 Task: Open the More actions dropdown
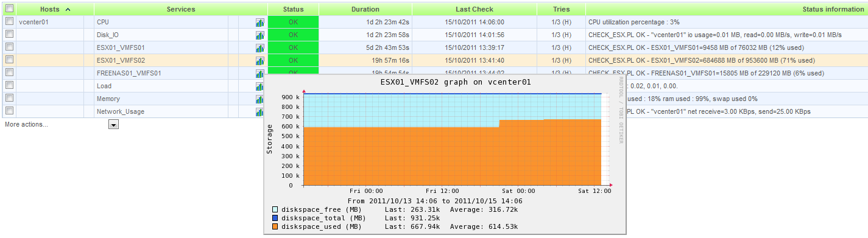[x=113, y=124]
